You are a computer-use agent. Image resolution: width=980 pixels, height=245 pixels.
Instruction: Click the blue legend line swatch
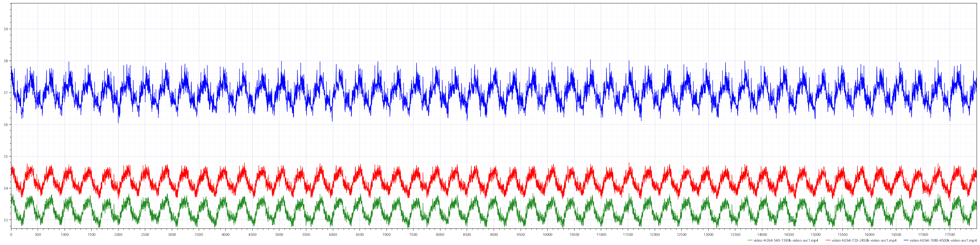click(906, 240)
